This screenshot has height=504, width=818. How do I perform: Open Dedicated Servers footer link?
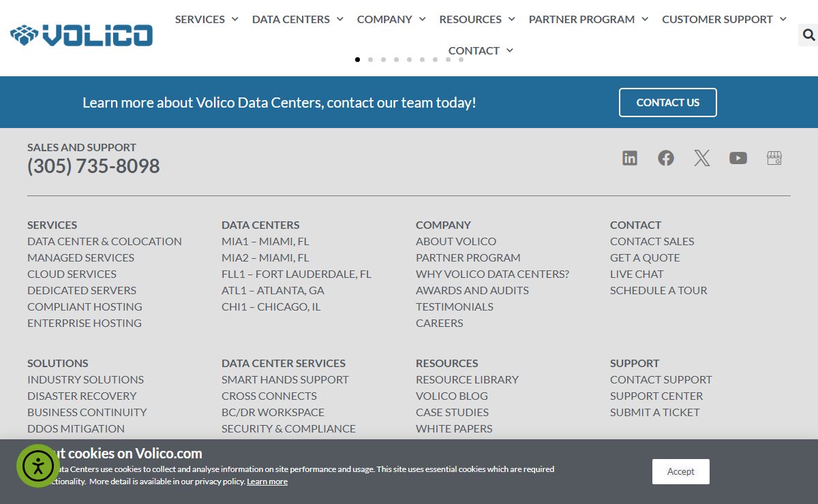click(x=82, y=290)
